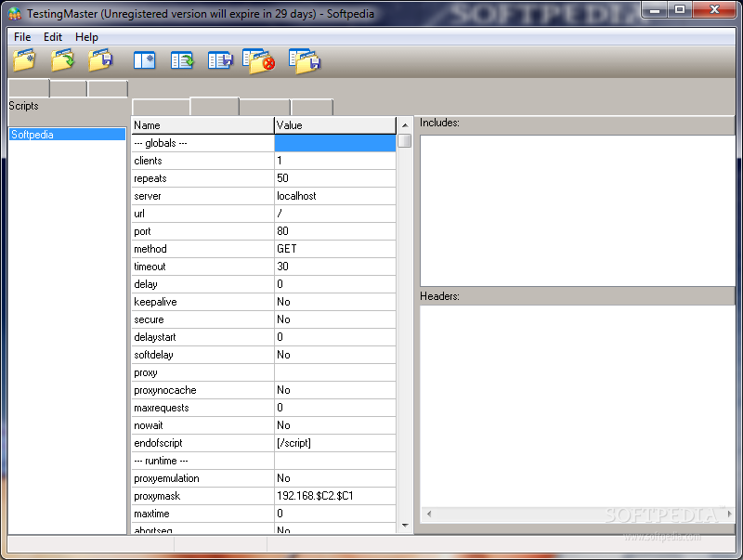
Task: Click the Name column header
Action: 202,125
